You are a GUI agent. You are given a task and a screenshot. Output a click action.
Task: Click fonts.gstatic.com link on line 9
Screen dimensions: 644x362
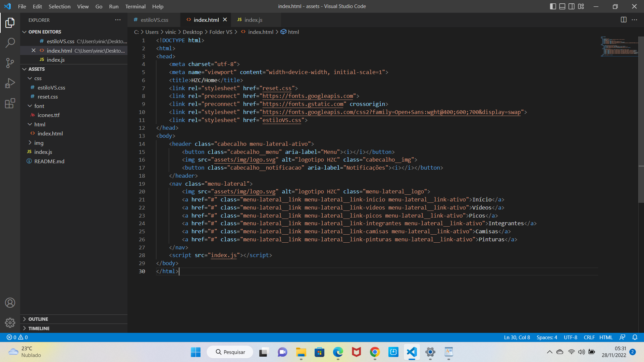point(303,104)
